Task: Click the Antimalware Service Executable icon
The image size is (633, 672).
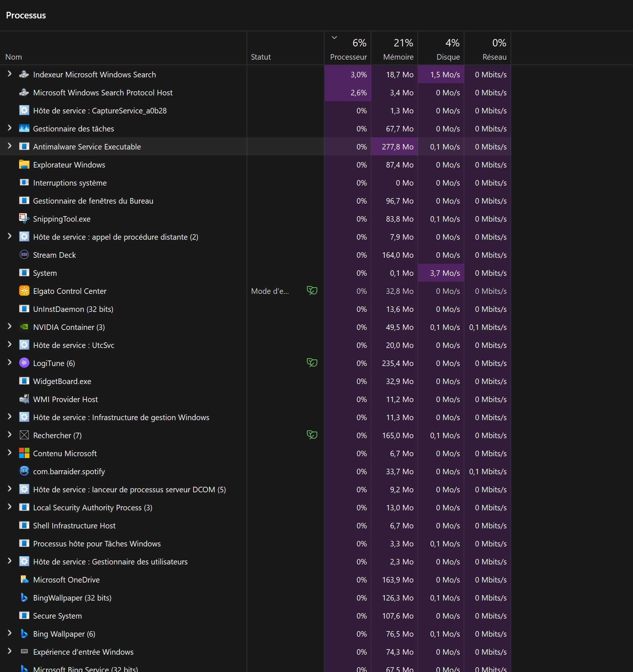Action: pos(24,147)
